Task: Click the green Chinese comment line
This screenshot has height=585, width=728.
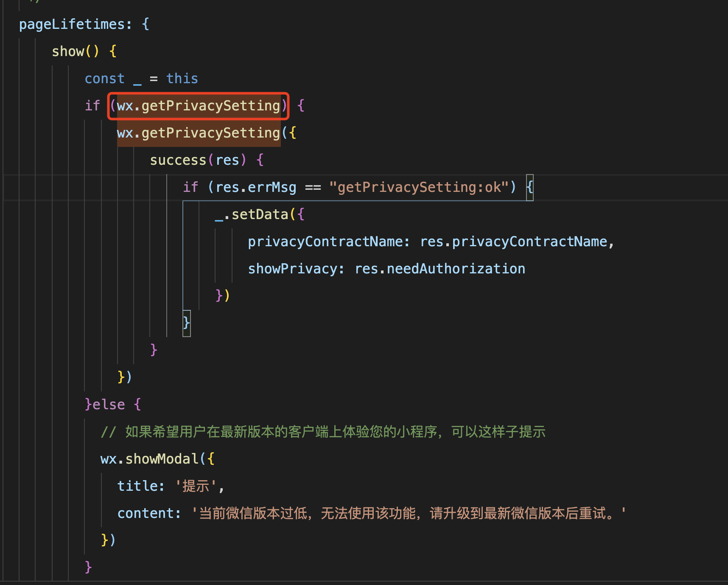Action: 323,432
